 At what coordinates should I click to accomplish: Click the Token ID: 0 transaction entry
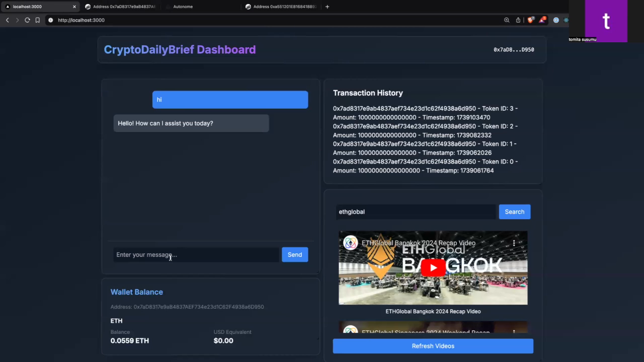pos(426,166)
